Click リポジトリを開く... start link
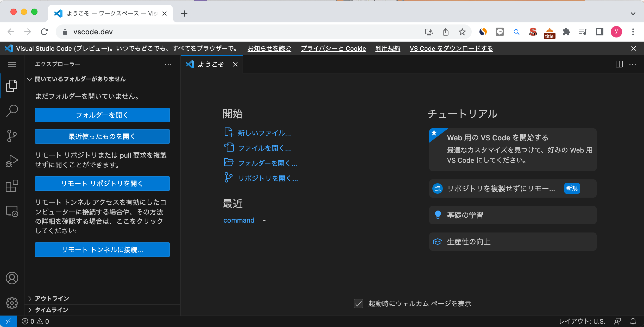The width and height of the screenshot is (644, 327). (261, 178)
